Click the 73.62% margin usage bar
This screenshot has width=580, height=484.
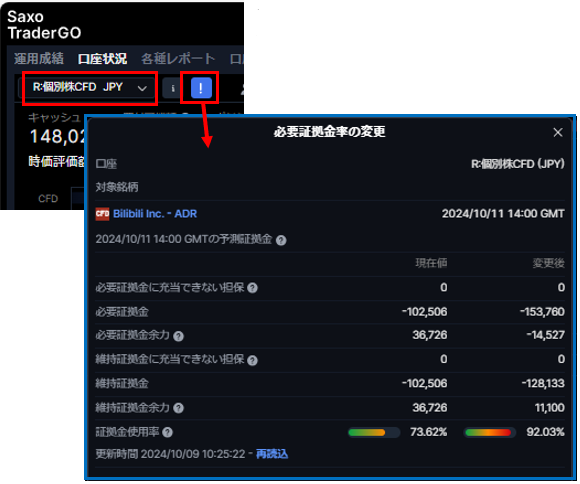[374, 432]
